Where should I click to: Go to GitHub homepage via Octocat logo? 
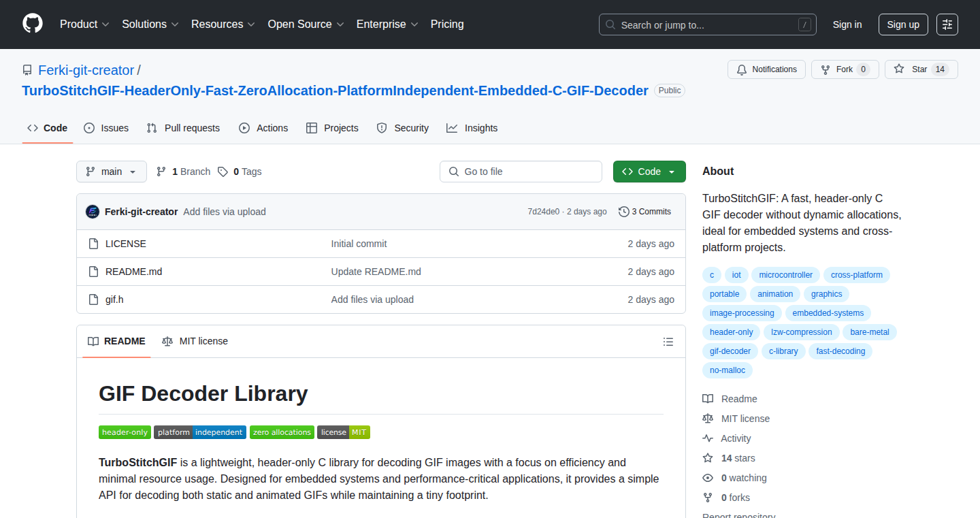33,25
